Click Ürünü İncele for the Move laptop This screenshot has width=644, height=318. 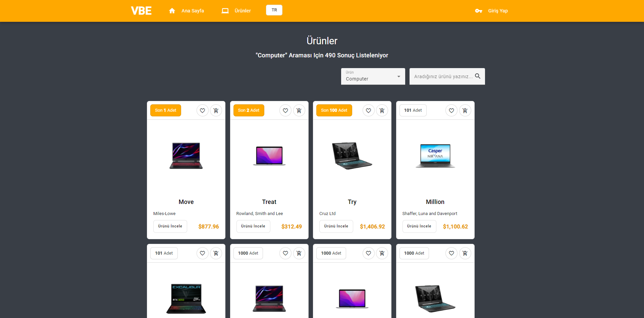click(x=170, y=226)
